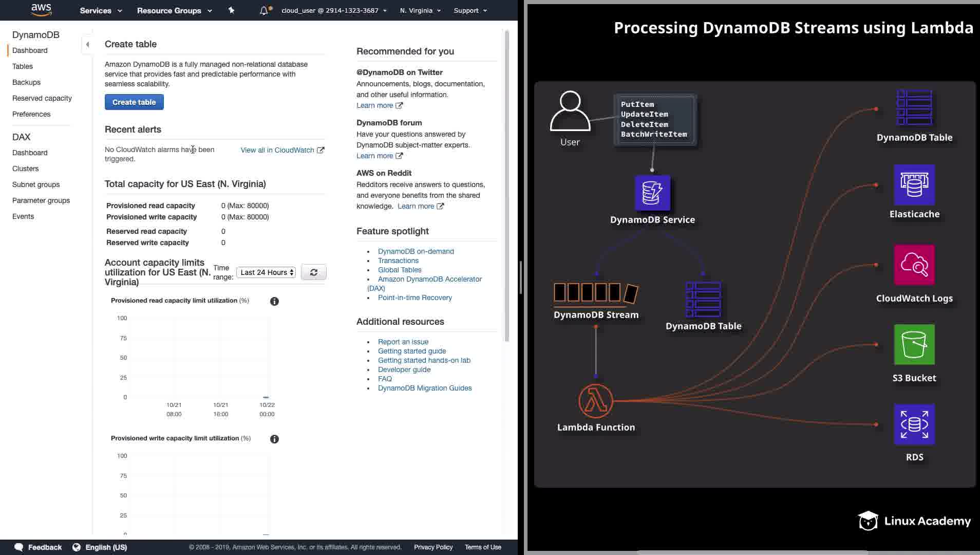Image resolution: width=980 pixels, height=555 pixels.
Task: Click info icon for write capacity utilization
Action: [x=274, y=439]
